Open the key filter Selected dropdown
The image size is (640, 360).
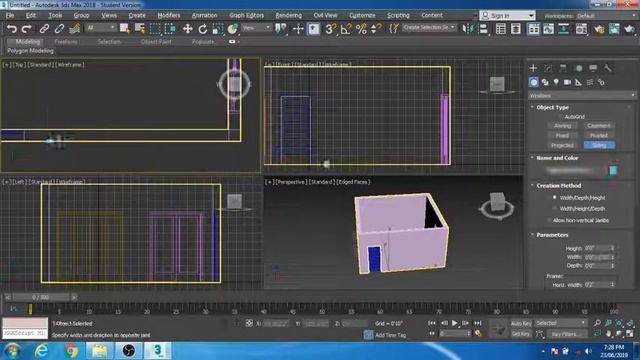point(561,323)
